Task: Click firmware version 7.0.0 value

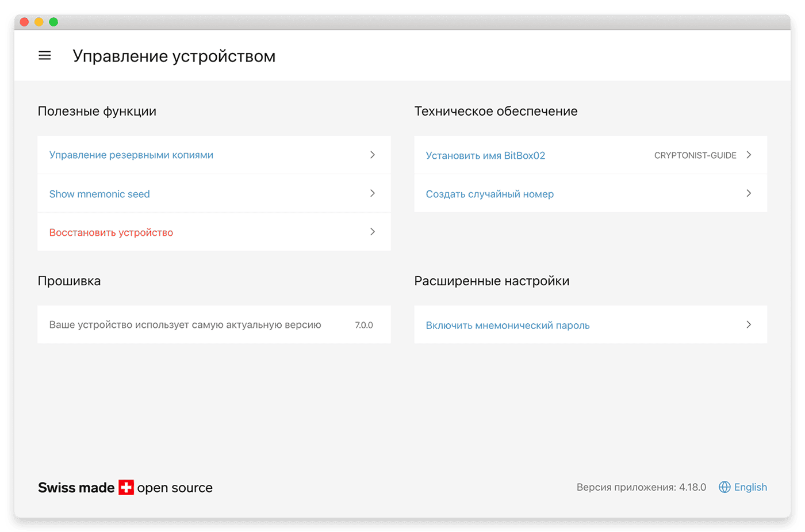Action: coord(364,325)
